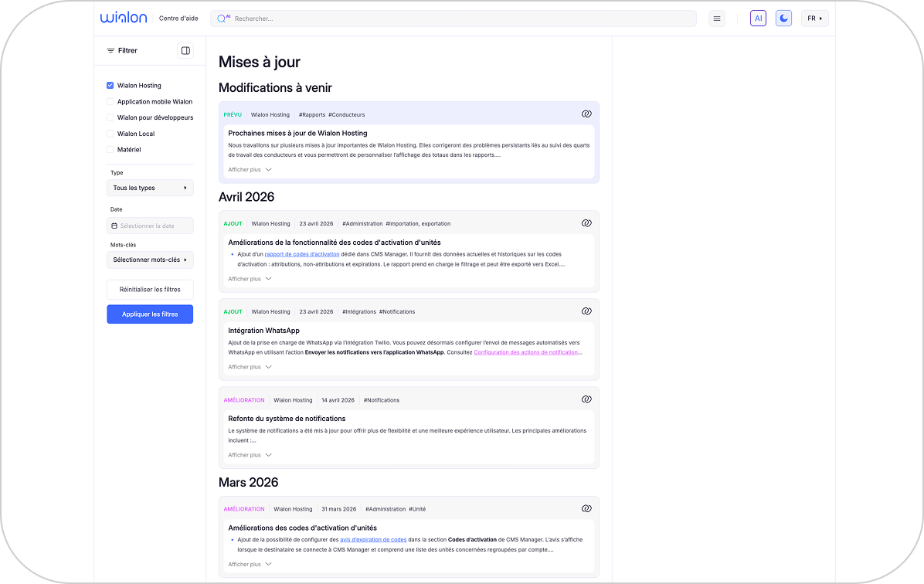Open Configuration des actions de notification link
Viewport: 924px width, 584px height.
[x=525, y=352]
